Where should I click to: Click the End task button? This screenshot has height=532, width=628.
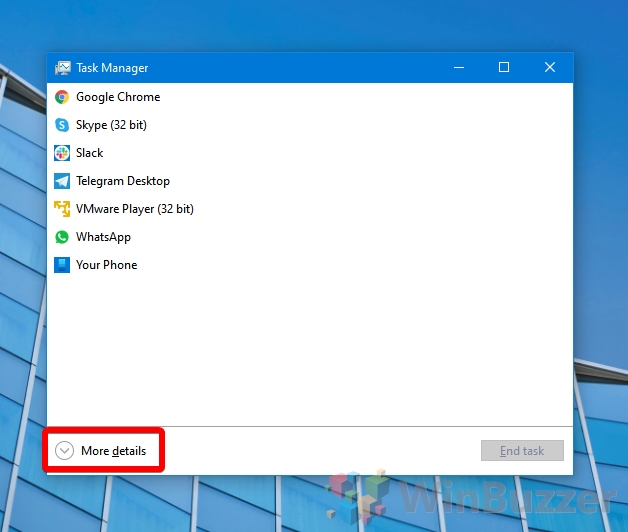pyautogui.click(x=522, y=451)
